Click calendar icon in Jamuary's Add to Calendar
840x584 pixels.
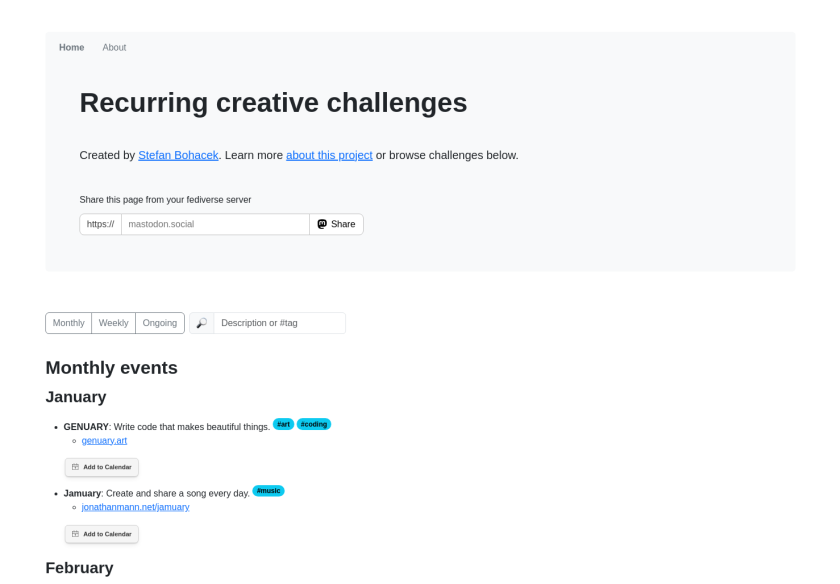[x=76, y=534]
